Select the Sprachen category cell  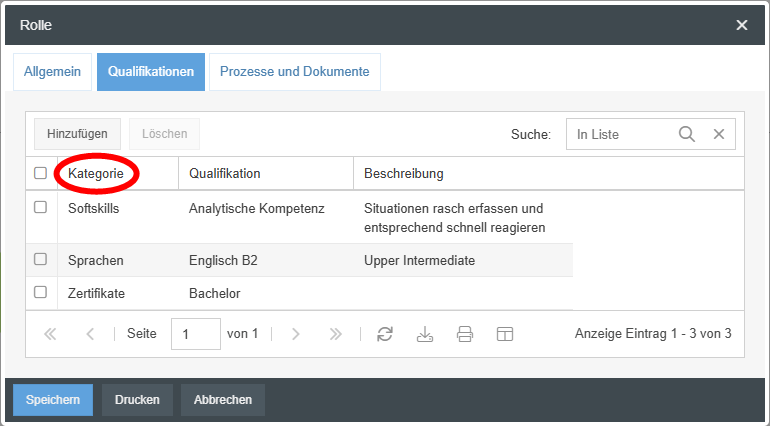tap(96, 260)
